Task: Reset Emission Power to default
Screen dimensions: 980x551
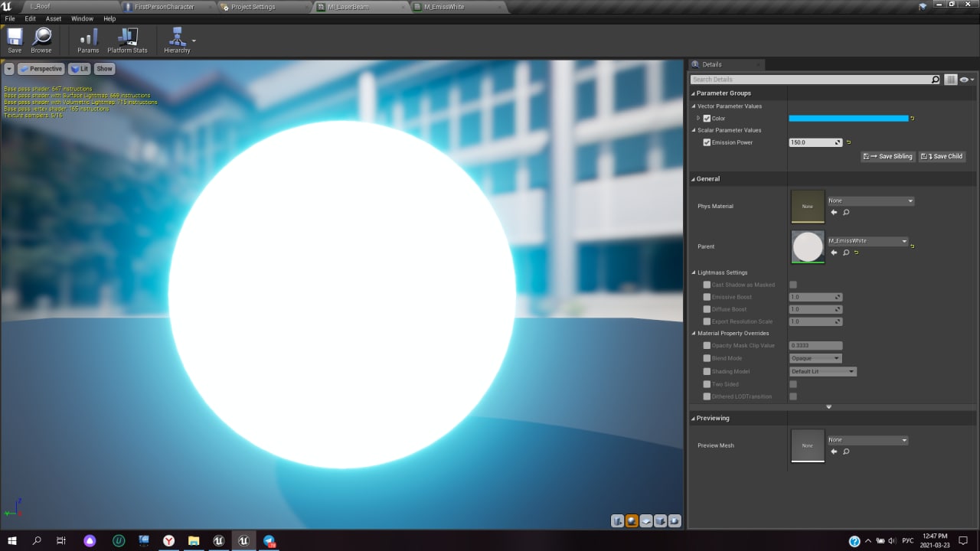Action: point(848,142)
